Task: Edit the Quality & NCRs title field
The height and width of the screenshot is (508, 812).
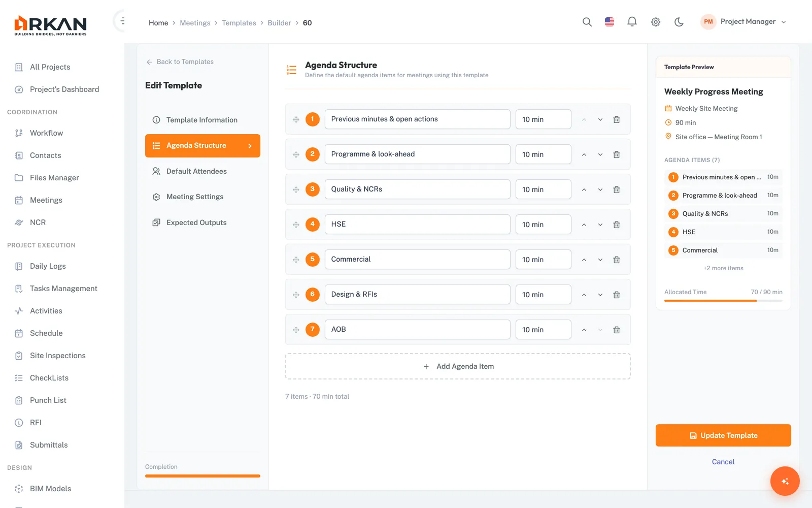Action: click(x=417, y=189)
